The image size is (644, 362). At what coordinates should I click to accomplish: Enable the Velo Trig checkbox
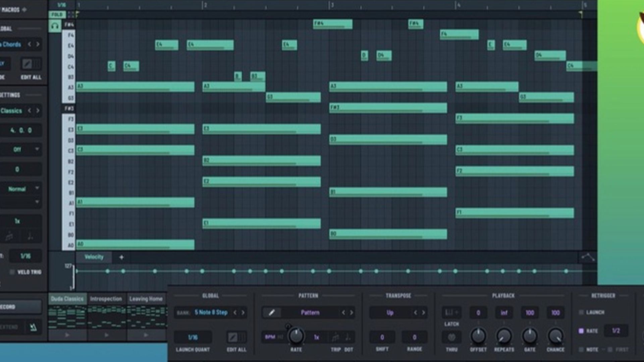point(12,272)
